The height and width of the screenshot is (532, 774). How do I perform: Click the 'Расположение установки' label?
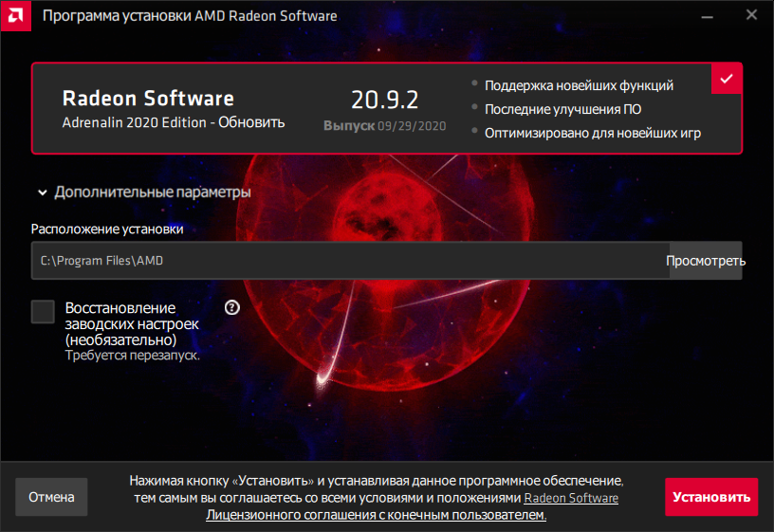pyautogui.click(x=107, y=229)
